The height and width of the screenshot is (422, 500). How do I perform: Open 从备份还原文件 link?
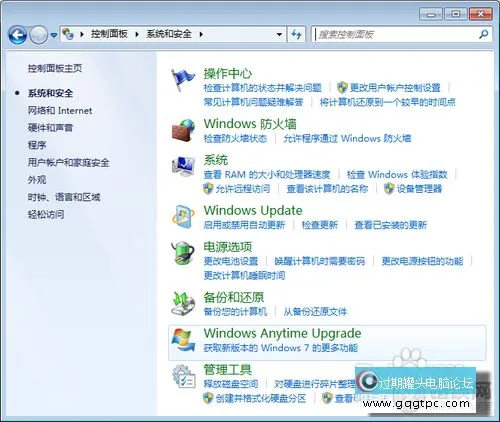click(315, 312)
